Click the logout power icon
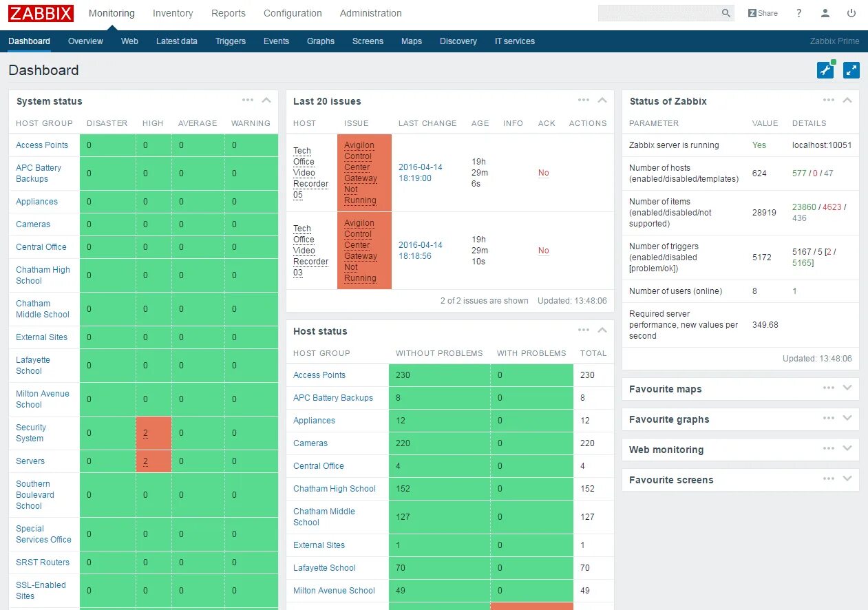868x610 pixels. pyautogui.click(x=851, y=13)
